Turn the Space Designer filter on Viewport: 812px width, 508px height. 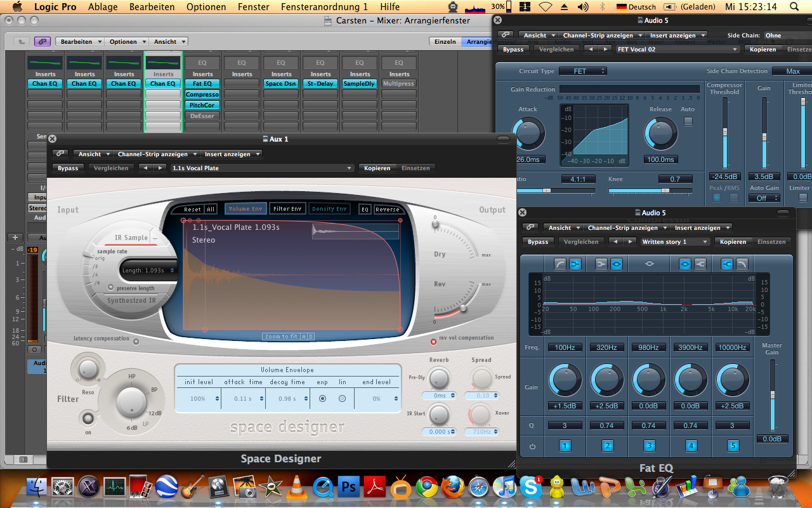pyautogui.click(x=88, y=418)
